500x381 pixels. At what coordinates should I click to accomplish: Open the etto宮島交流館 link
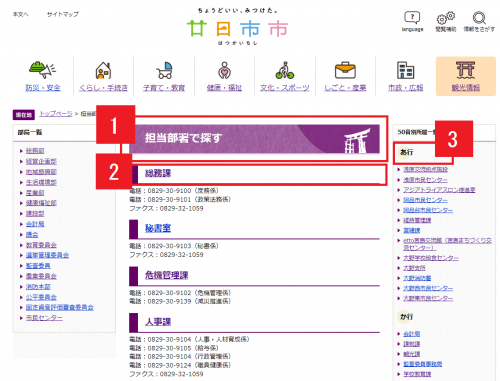447,244
